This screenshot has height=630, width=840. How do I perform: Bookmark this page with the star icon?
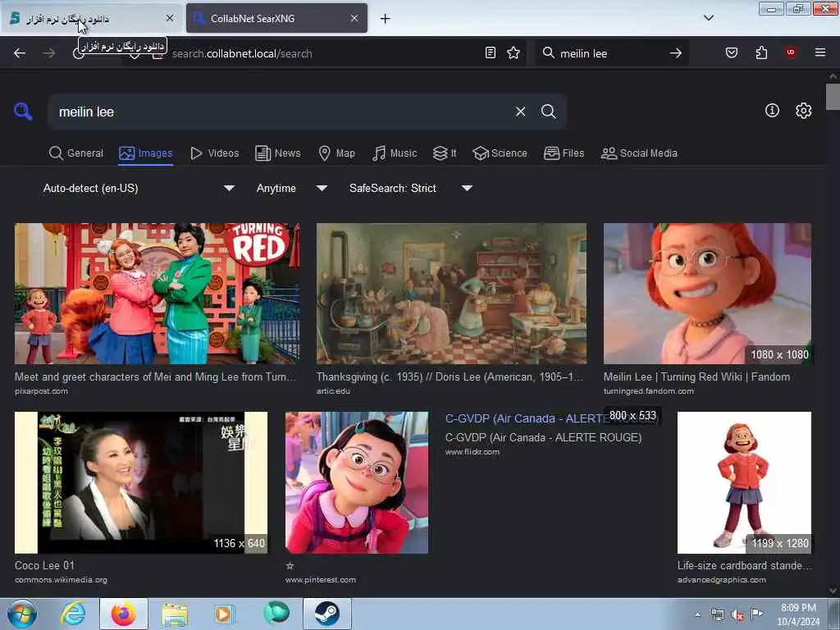(x=514, y=52)
